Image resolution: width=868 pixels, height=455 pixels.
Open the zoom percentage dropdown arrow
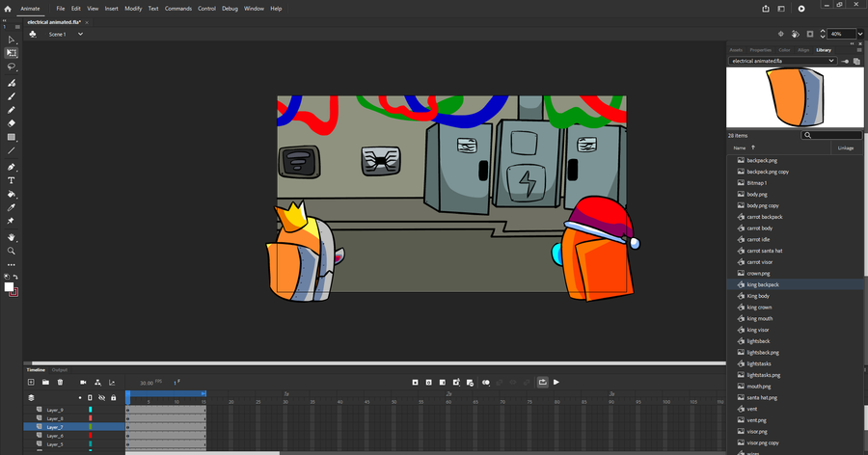860,34
